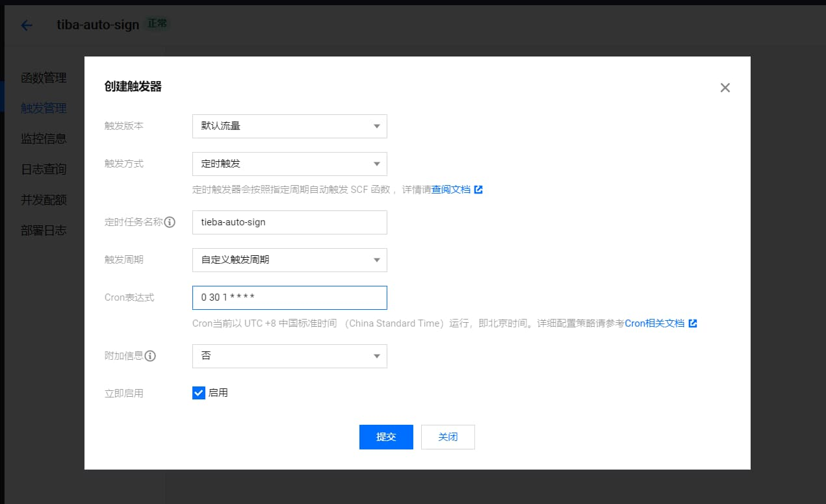This screenshot has width=826, height=504.
Task: Open the external link icon after 查阅文档
Action: (479, 189)
